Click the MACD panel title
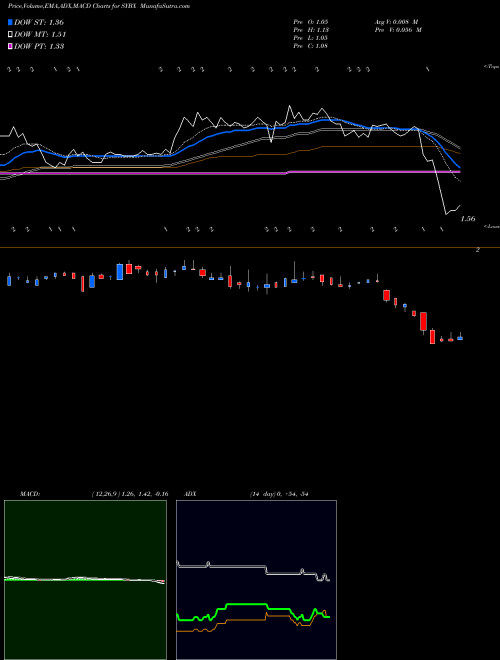 (x=29, y=494)
